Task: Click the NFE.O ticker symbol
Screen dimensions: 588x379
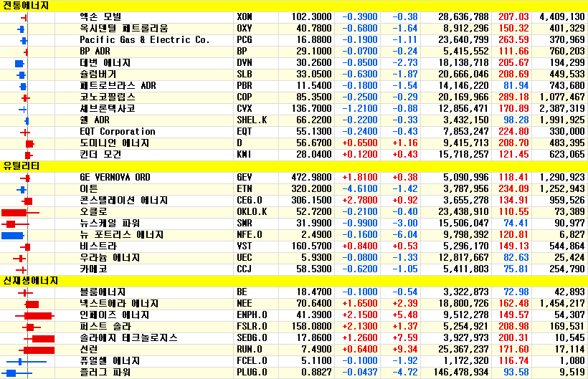Action: point(250,235)
